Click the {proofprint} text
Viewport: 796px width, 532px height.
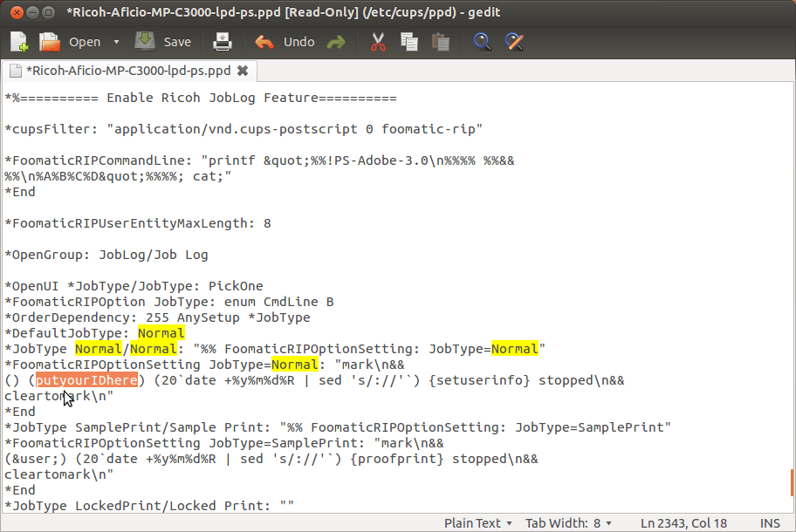(397, 459)
